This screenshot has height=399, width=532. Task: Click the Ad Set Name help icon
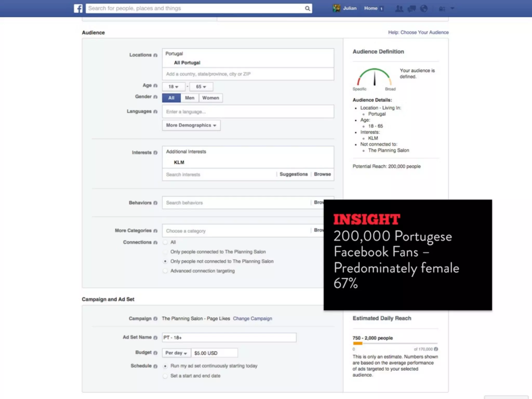[x=155, y=337]
